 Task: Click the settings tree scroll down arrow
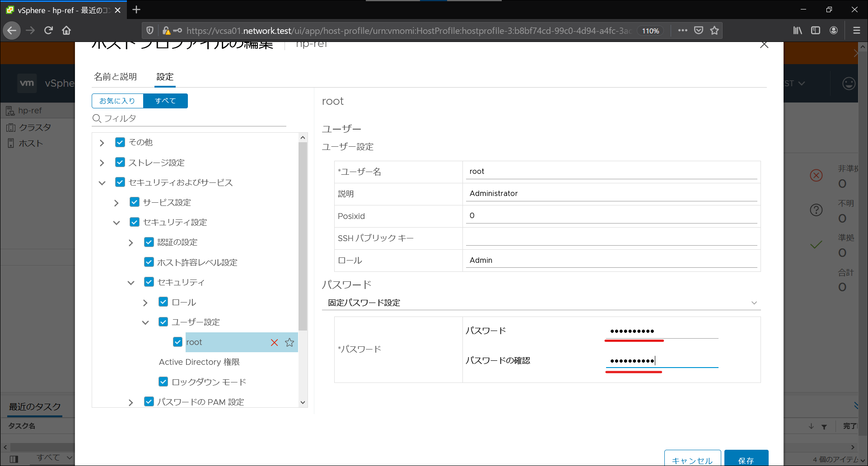point(303,402)
